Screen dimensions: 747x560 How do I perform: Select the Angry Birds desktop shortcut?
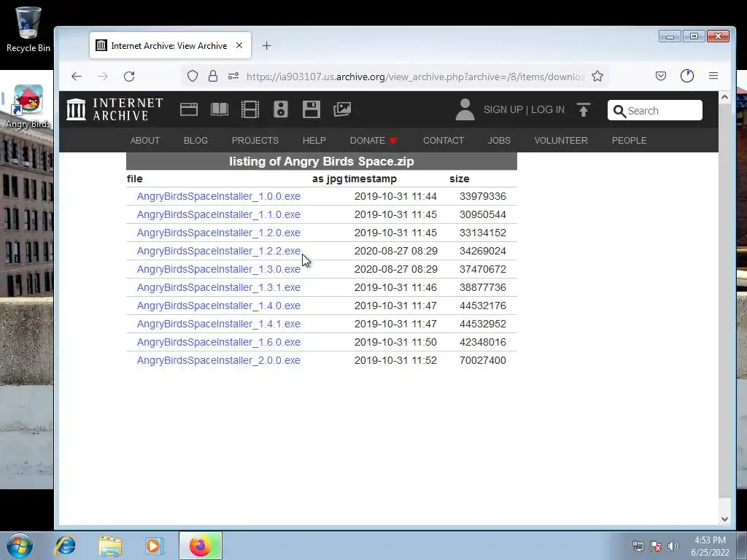pyautogui.click(x=28, y=106)
